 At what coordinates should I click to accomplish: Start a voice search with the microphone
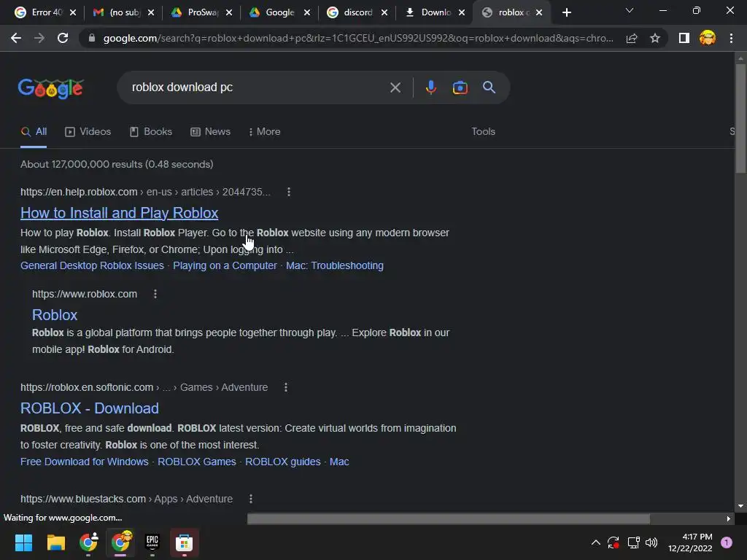click(x=430, y=87)
